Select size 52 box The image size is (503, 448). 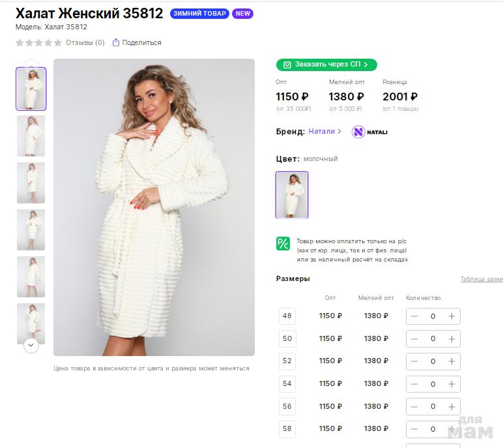pyautogui.click(x=287, y=361)
